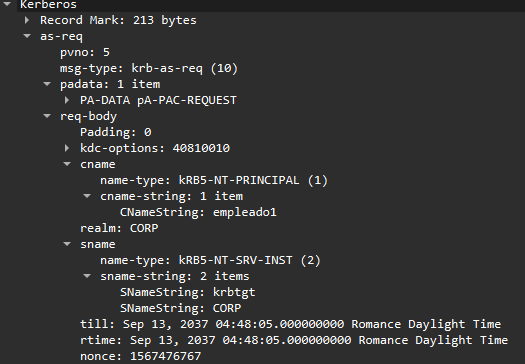Select the pvno: 5 field
This screenshot has height=364, width=525.
coord(85,52)
